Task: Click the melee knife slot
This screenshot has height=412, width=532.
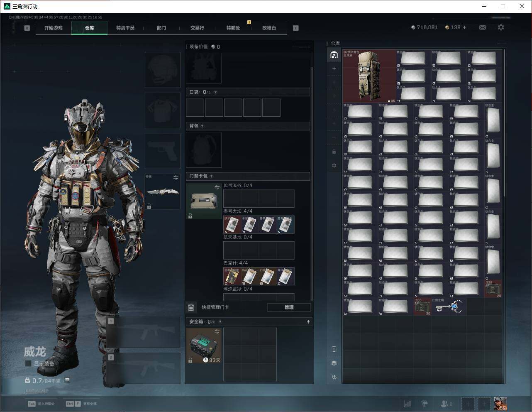Action: click(x=162, y=191)
